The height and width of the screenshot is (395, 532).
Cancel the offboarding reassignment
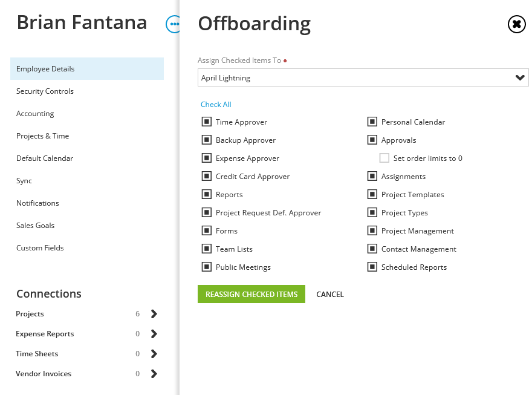330,295
